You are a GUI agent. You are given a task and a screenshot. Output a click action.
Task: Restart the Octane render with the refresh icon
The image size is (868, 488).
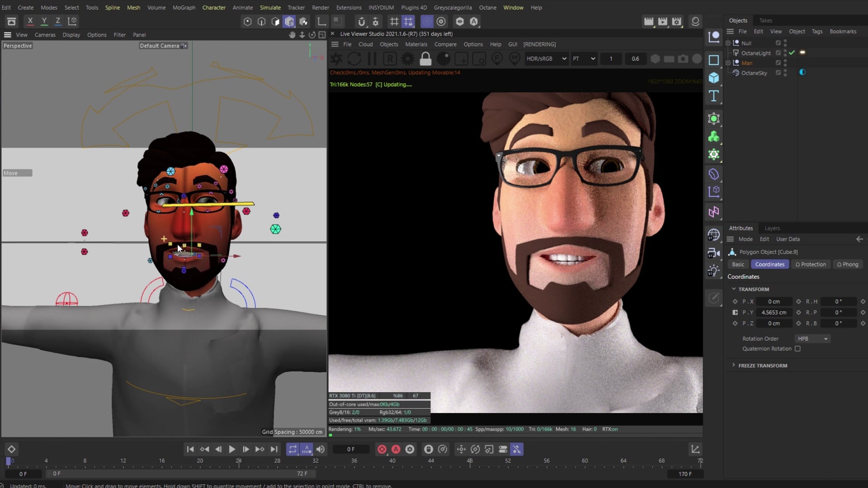(354, 59)
